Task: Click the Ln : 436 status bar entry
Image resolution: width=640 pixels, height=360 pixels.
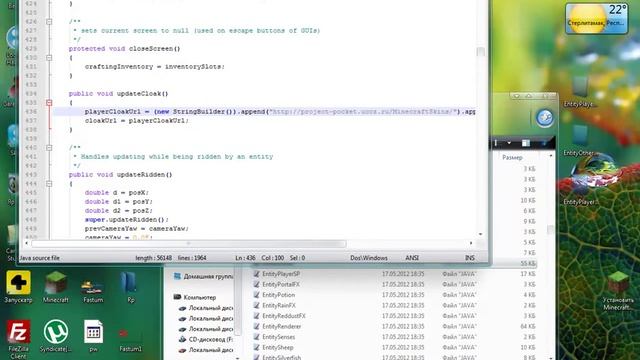Action: tap(245, 258)
